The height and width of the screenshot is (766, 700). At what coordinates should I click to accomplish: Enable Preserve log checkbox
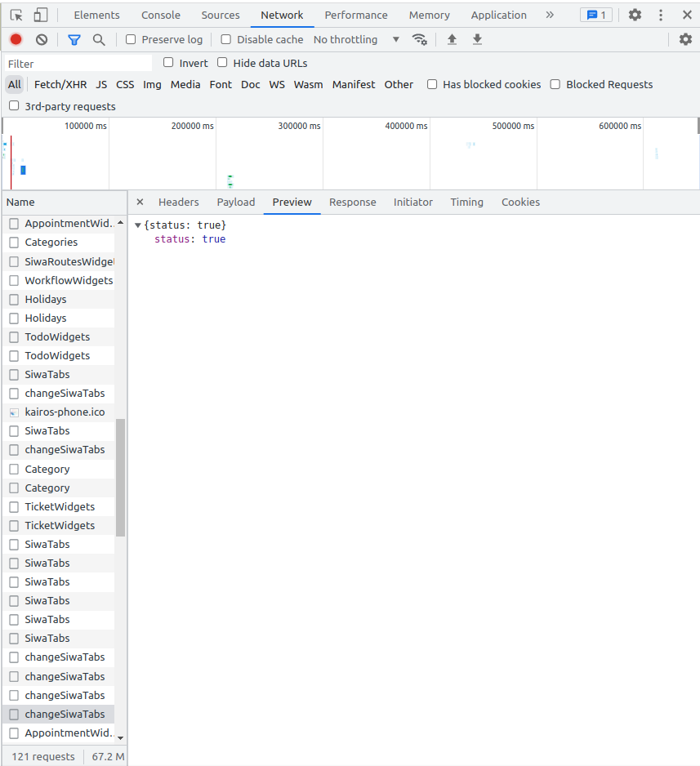(x=131, y=39)
